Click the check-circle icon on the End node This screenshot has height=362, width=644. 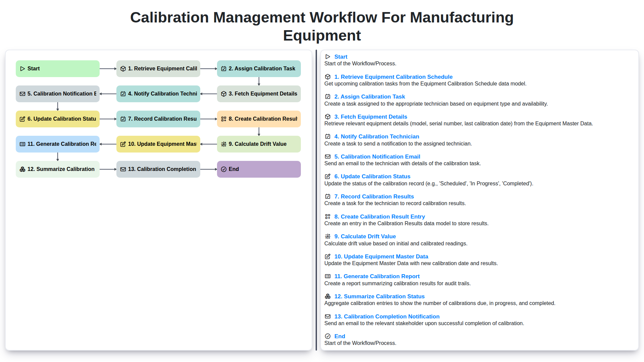pyautogui.click(x=224, y=169)
